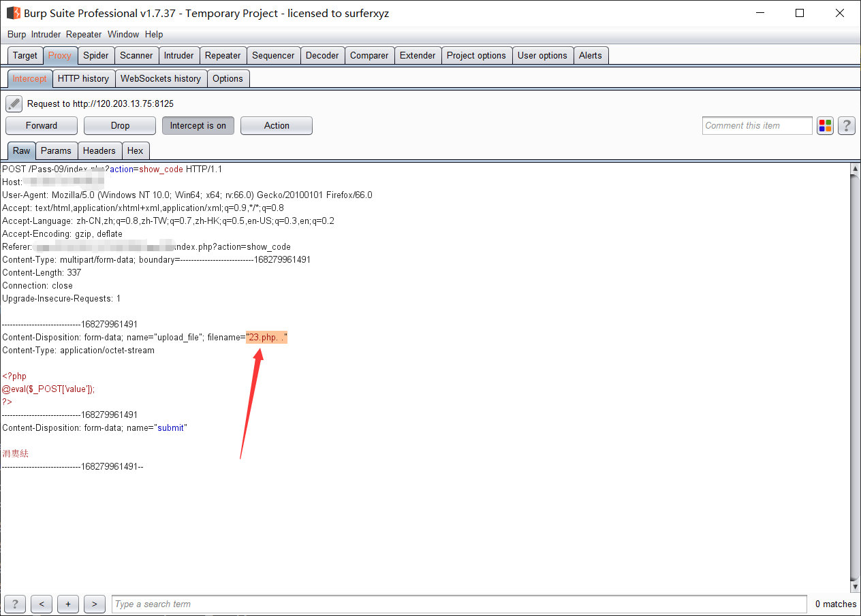The image size is (861, 616).
Task: Forward the intercepted request
Action: pos(42,125)
